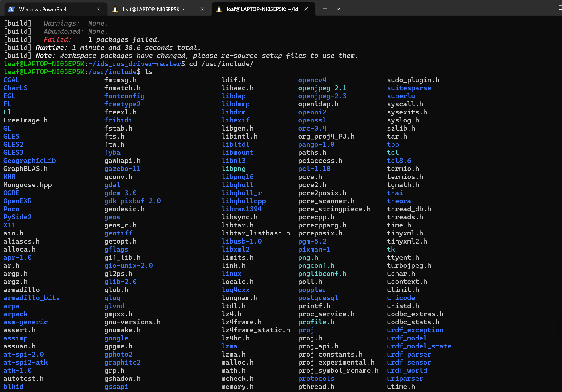This screenshot has width=562, height=392.
Task: Click the opencv4 directory name
Action: pos(312,80)
